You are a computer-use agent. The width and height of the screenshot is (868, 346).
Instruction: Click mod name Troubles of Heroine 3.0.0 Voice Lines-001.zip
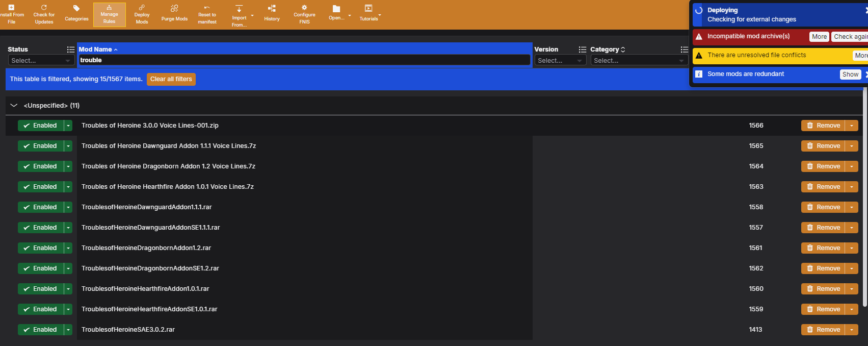point(150,126)
